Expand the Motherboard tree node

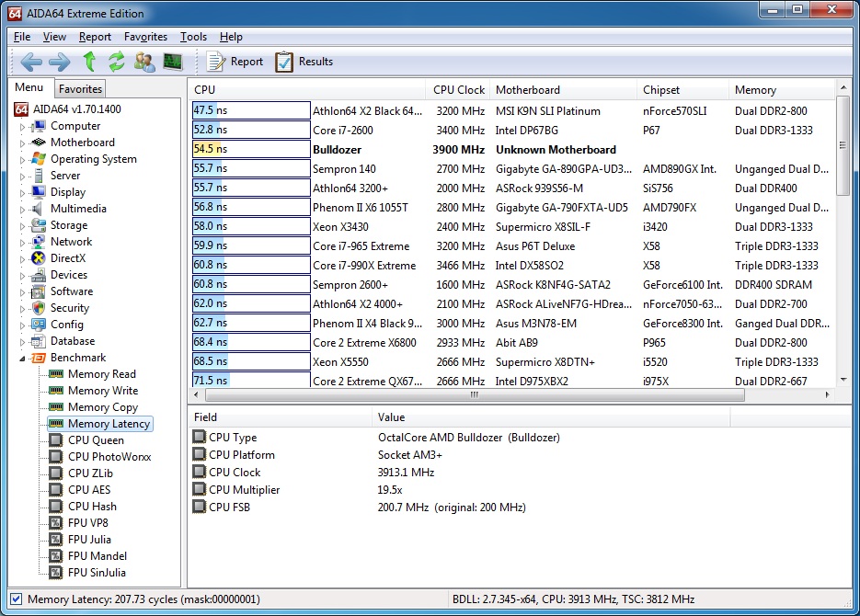22,143
